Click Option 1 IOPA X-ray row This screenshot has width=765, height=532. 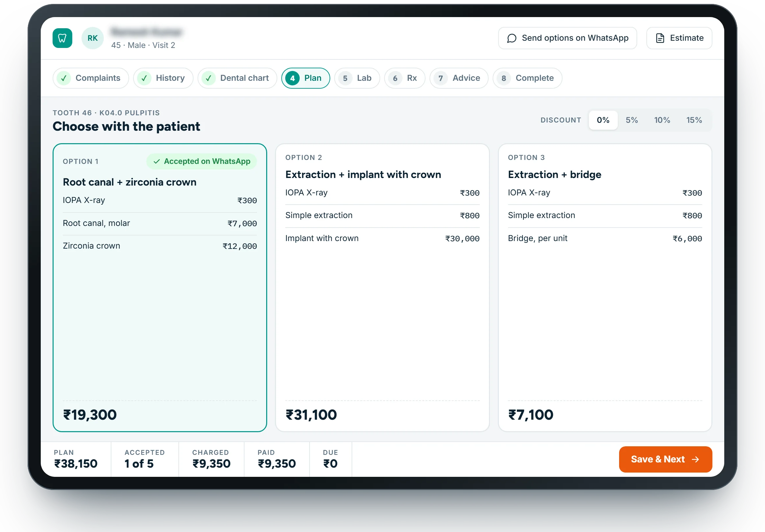pos(160,200)
